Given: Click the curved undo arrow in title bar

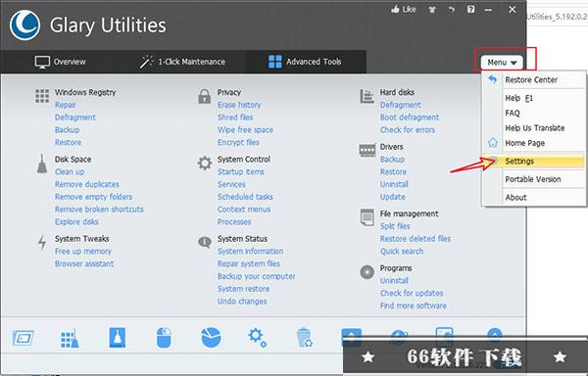Looking at the screenshot, I should click(451, 10).
